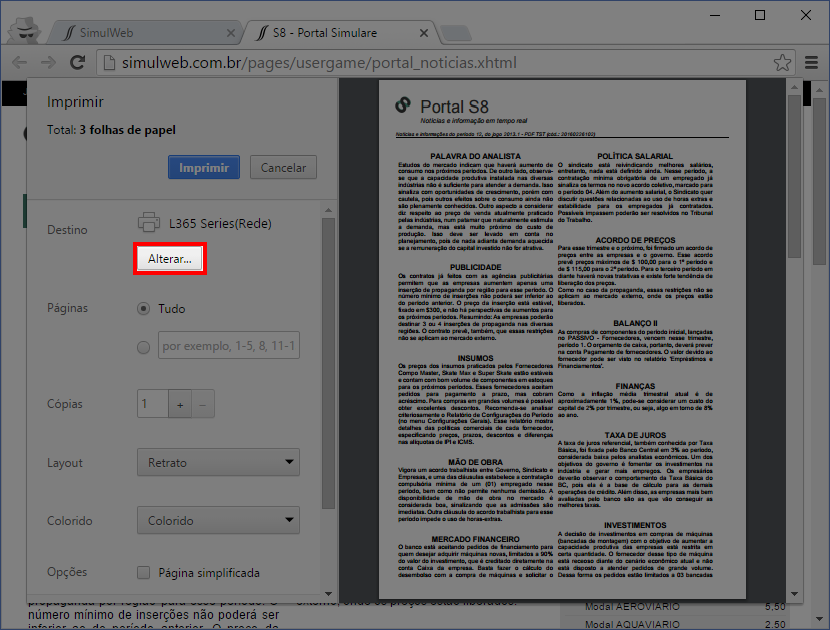The image size is (830, 630).
Task: Click the preview scrollbar up arrow
Action: click(795, 86)
